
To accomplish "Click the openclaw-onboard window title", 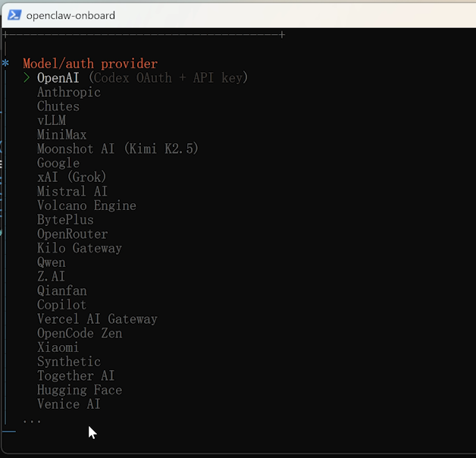I will (70, 14).
